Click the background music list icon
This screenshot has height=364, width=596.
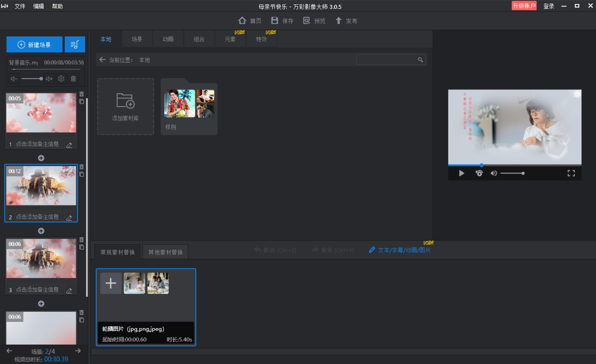pos(75,44)
